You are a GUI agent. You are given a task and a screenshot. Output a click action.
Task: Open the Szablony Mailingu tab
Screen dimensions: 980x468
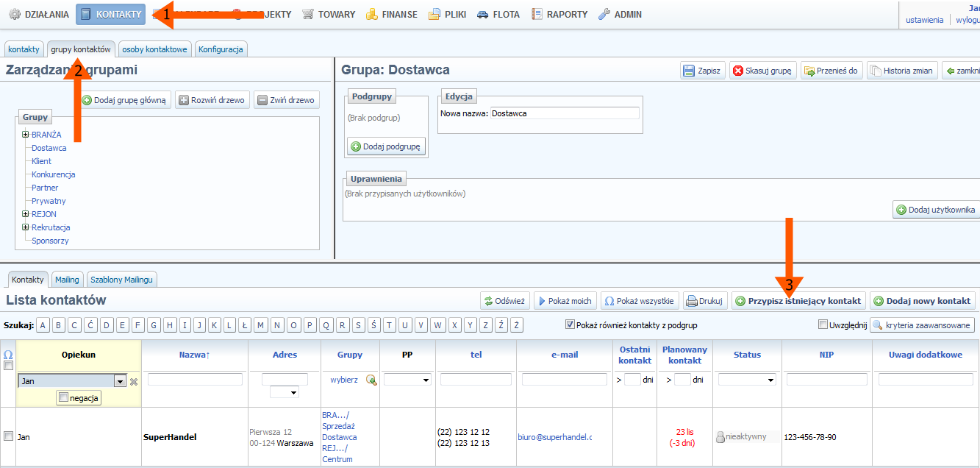(x=121, y=280)
